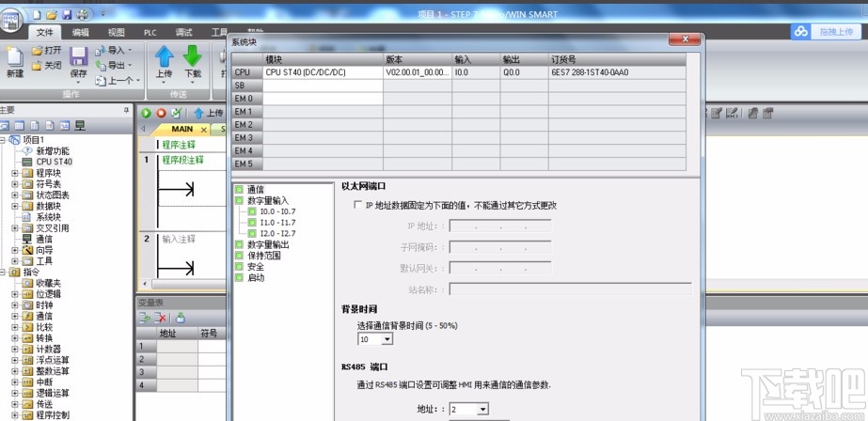Click the IP 地址 input field

point(500,226)
